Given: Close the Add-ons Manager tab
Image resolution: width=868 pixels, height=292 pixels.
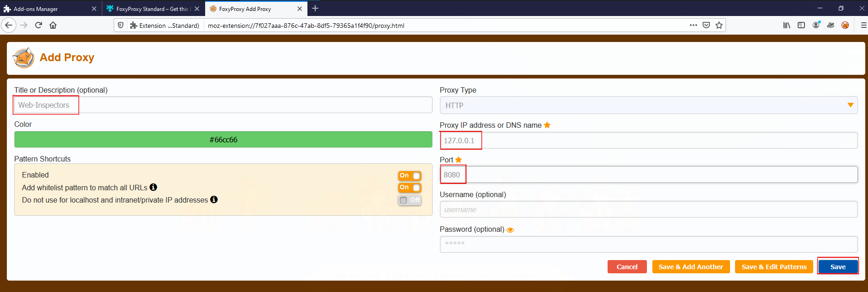Looking at the screenshot, I should point(94,9).
